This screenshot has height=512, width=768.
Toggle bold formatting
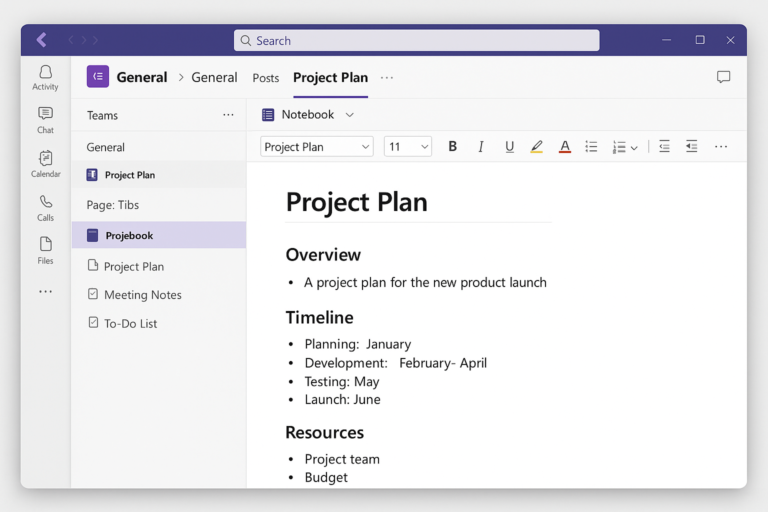coord(452,147)
